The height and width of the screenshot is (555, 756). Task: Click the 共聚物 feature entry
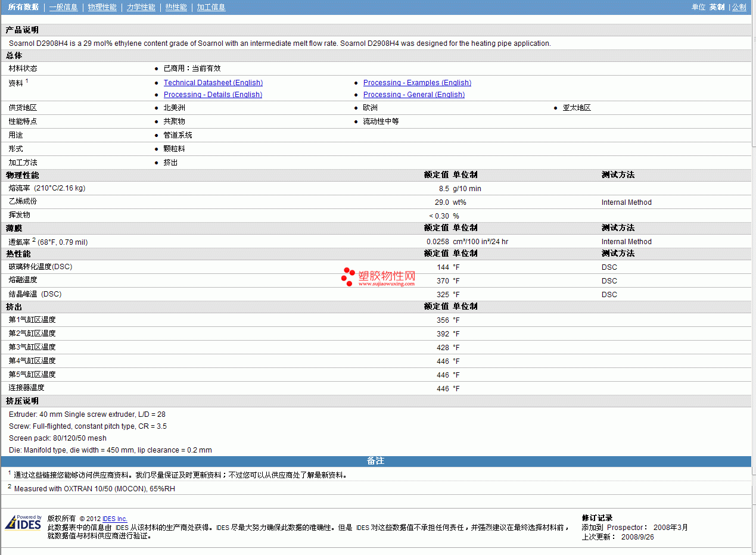click(175, 121)
